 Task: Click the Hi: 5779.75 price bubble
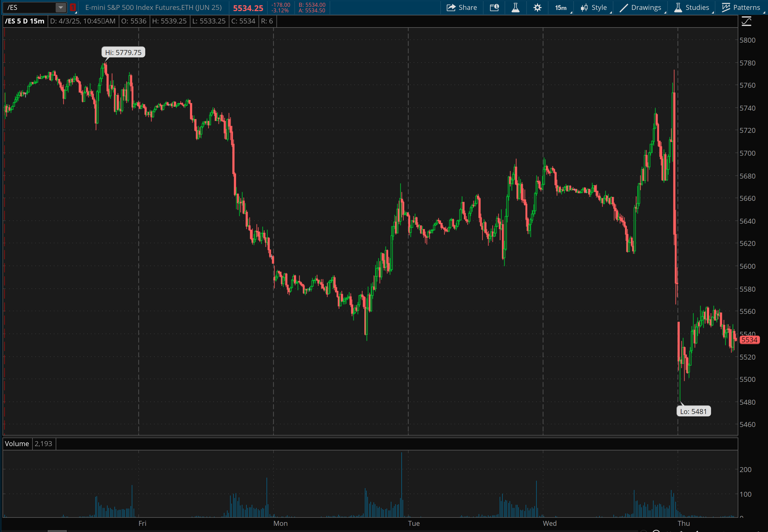pyautogui.click(x=123, y=52)
